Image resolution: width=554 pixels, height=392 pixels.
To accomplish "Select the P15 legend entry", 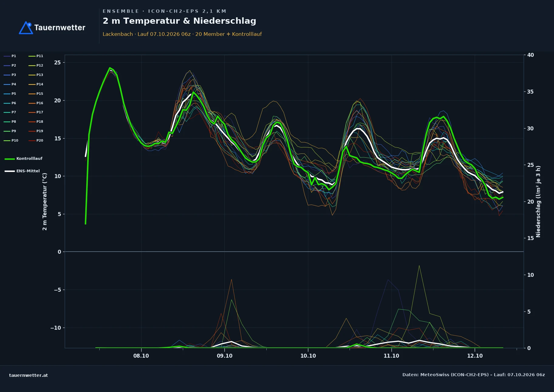I will [x=36, y=94].
